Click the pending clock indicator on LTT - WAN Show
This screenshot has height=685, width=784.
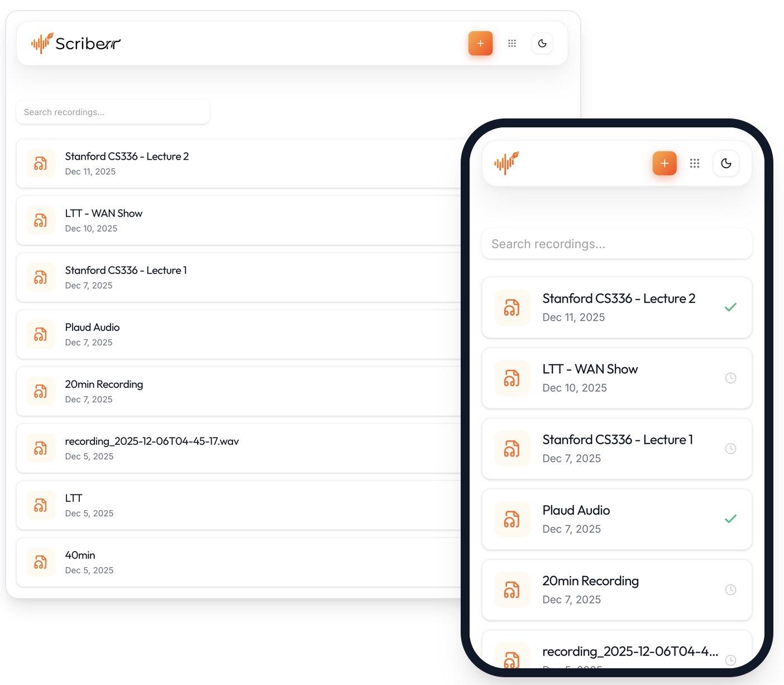pyautogui.click(x=730, y=378)
